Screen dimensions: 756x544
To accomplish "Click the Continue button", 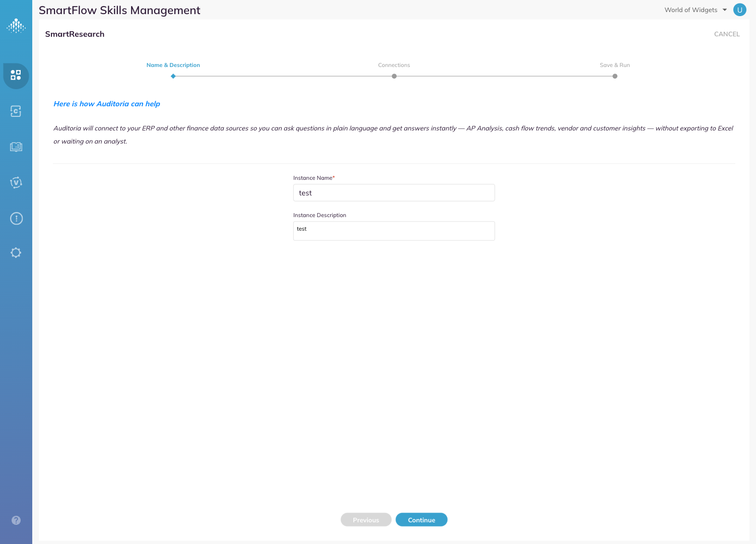I will click(x=421, y=520).
